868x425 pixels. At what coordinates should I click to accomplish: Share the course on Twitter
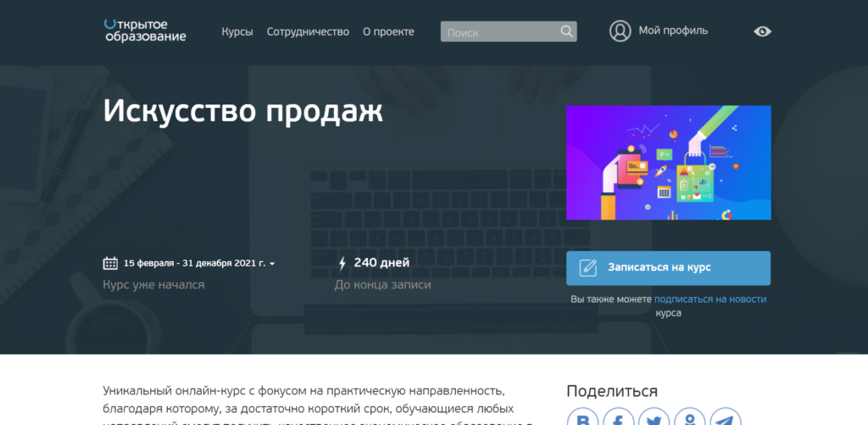[x=654, y=419]
